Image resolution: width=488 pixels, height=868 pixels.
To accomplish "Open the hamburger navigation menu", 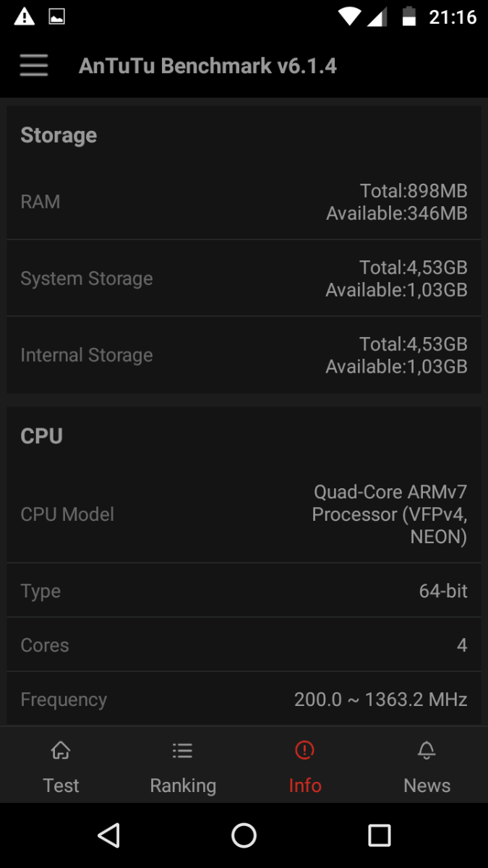I will click(34, 66).
